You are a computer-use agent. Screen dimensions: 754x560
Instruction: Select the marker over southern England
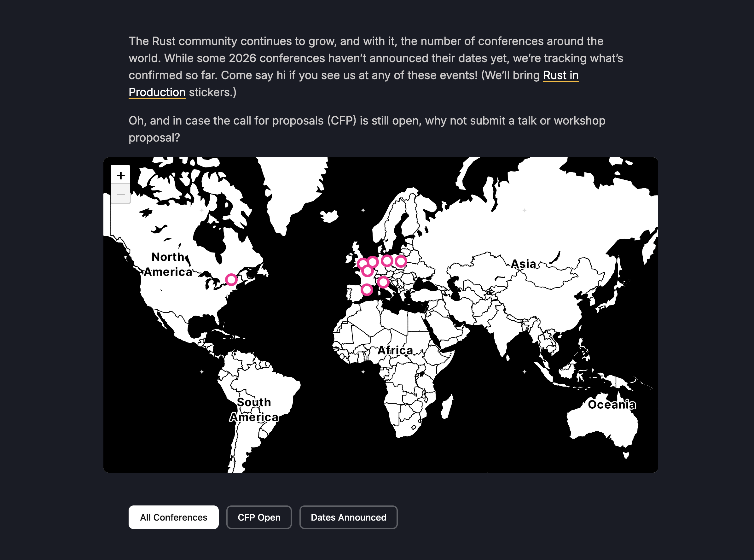point(362,263)
